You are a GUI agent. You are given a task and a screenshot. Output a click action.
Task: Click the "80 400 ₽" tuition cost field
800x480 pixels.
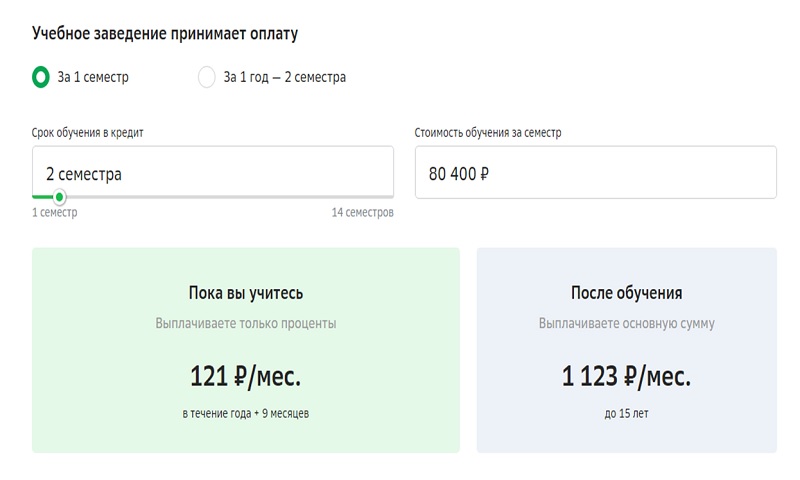[x=595, y=173]
